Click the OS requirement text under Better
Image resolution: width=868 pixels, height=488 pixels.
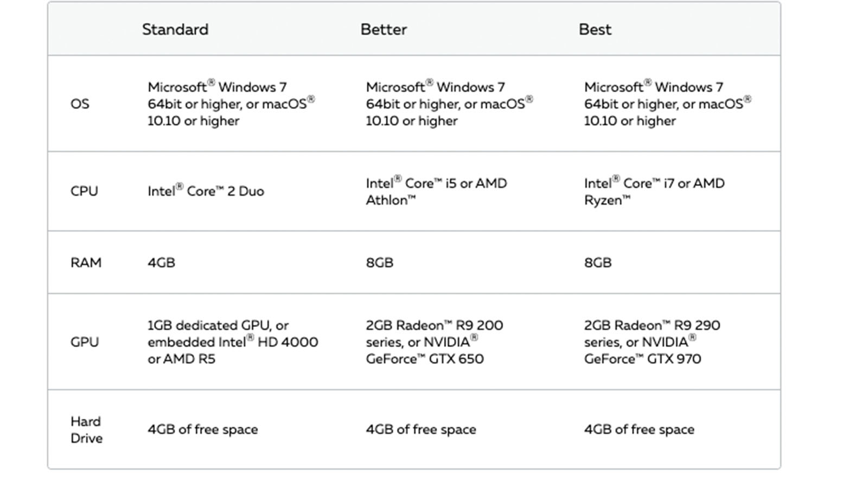point(449,104)
